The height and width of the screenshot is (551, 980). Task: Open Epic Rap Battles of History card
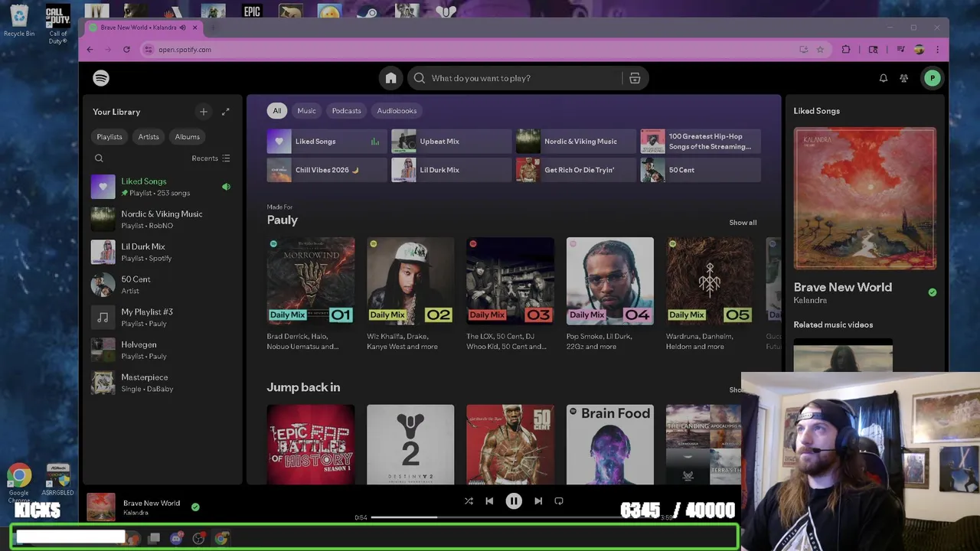(311, 445)
